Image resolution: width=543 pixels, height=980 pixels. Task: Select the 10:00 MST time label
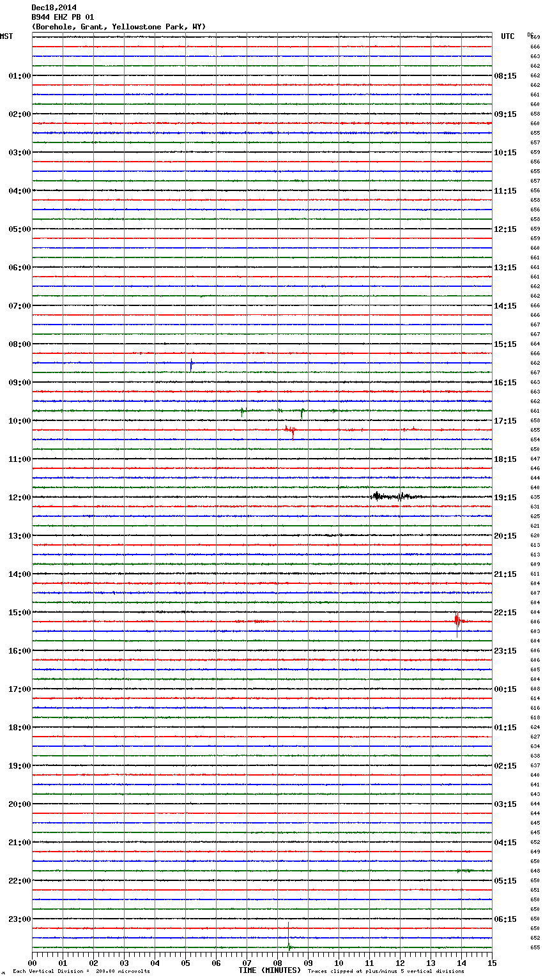pyautogui.click(x=19, y=421)
